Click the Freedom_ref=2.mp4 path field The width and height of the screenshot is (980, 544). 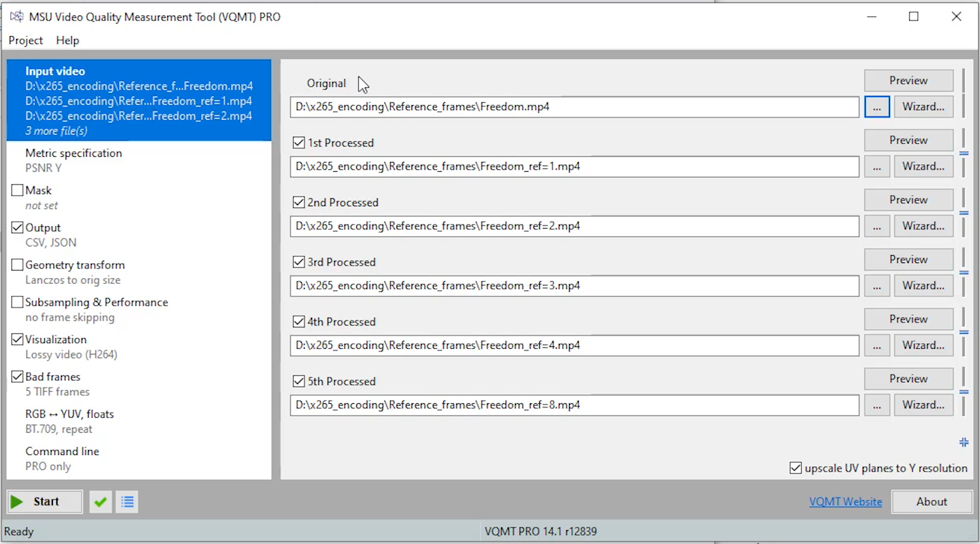(x=575, y=226)
